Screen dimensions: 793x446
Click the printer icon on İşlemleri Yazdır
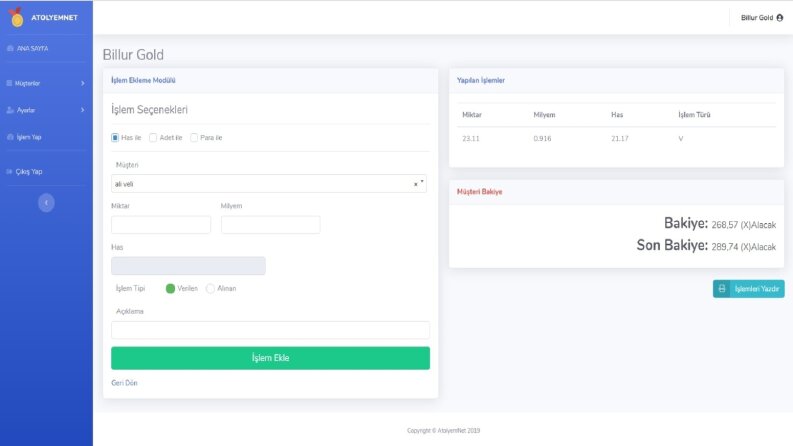pyautogui.click(x=722, y=289)
